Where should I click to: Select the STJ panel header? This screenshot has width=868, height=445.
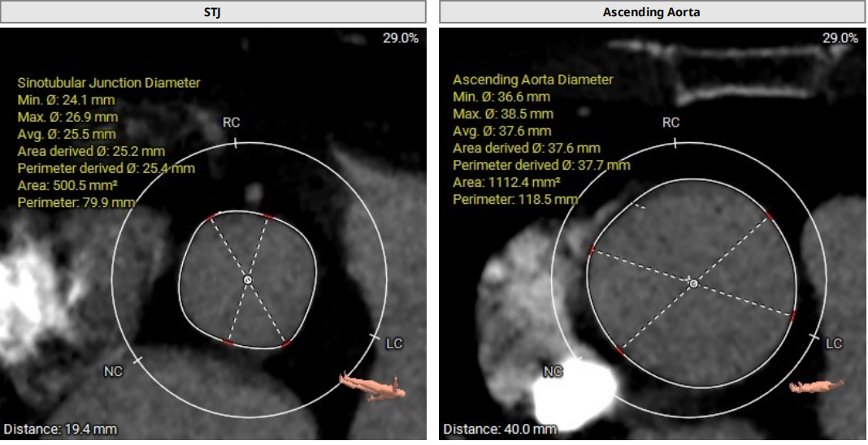[213, 11]
